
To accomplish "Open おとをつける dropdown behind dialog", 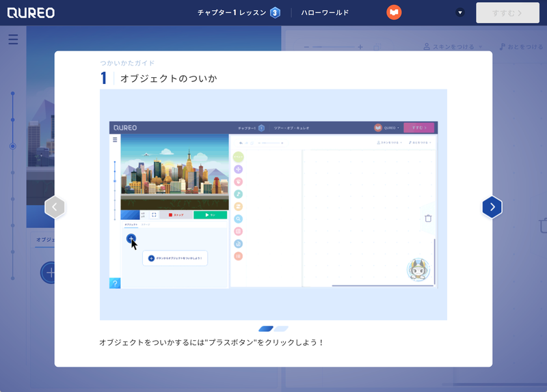I will coord(522,46).
